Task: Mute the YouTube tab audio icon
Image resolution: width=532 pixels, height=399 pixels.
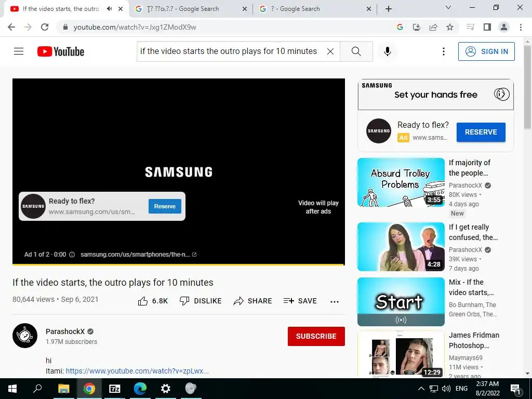Action: (109, 9)
